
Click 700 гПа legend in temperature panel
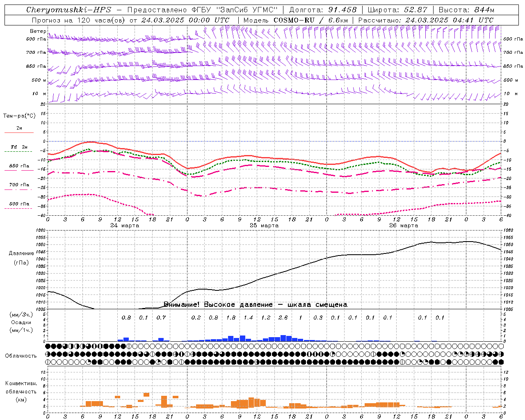(19, 185)
